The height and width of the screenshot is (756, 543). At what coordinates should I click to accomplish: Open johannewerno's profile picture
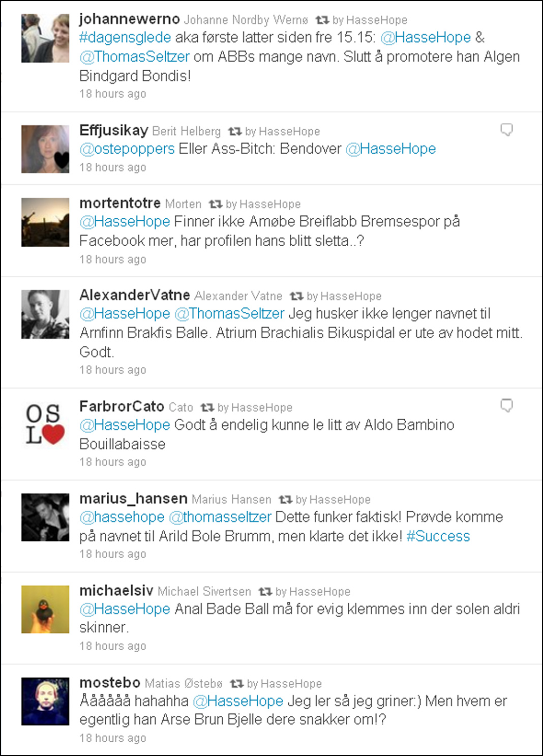(45, 38)
